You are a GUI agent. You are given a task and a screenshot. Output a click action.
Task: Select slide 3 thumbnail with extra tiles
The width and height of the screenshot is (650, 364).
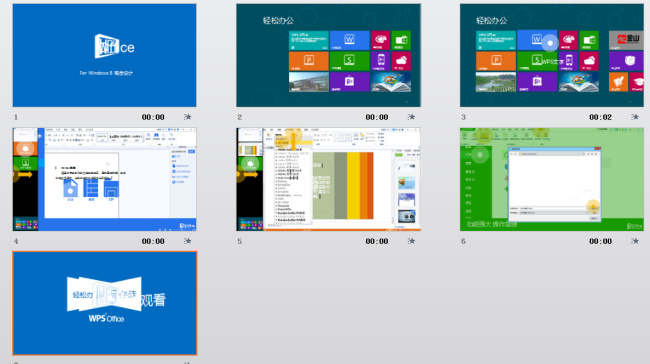[552, 56]
